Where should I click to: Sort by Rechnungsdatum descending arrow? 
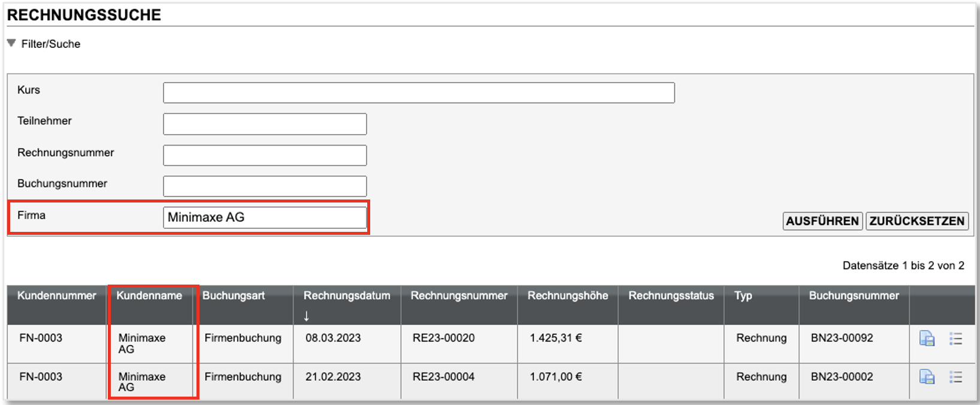coord(306,316)
